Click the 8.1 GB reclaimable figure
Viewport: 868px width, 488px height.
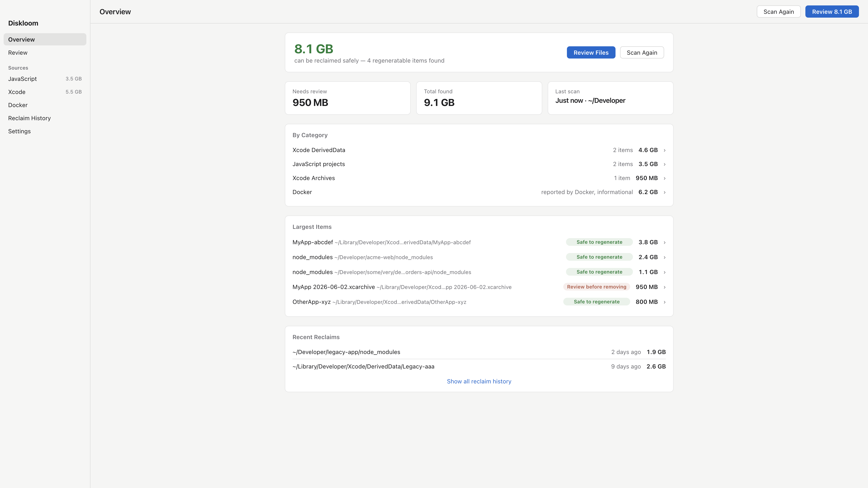tap(314, 49)
